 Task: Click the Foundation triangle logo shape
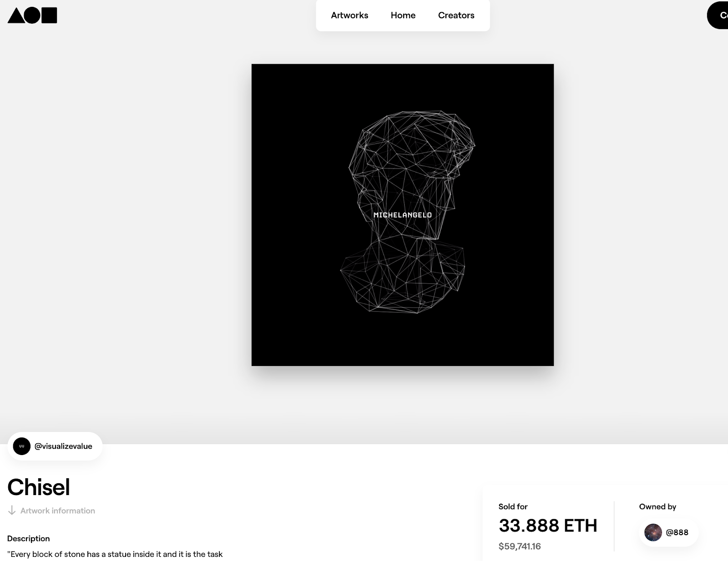15,16
